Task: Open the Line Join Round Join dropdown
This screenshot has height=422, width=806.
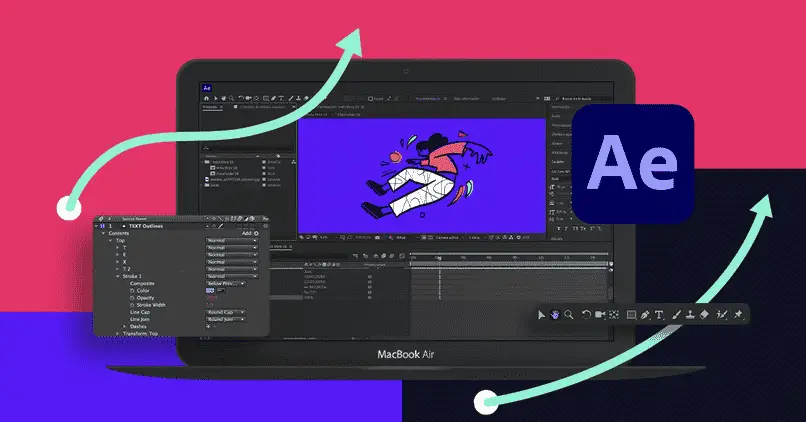Action: [226, 319]
